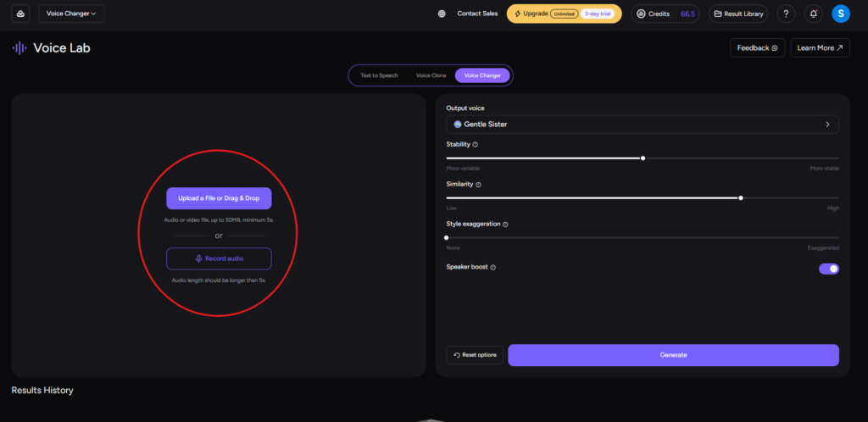Open the Gentle Sister output voice selector

(643, 125)
